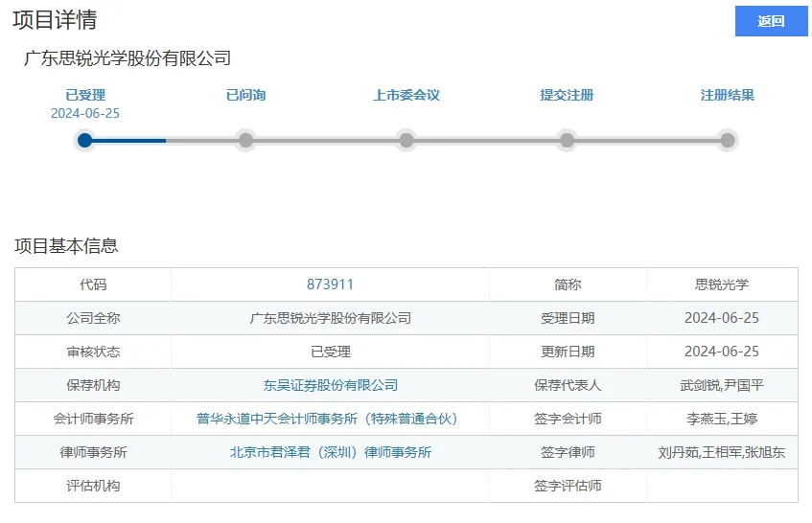Select the 注册结果 progress step dot
812x523 pixels.
(x=728, y=140)
